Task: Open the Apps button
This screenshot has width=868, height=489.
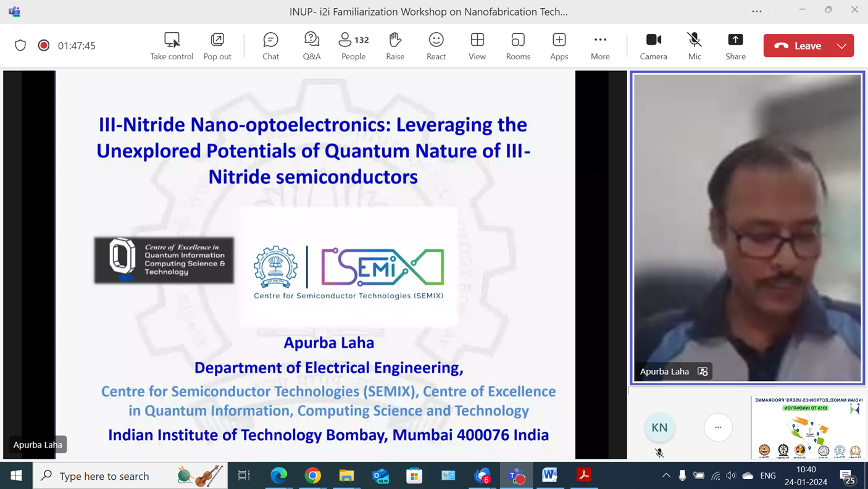Action: pos(559,46)
